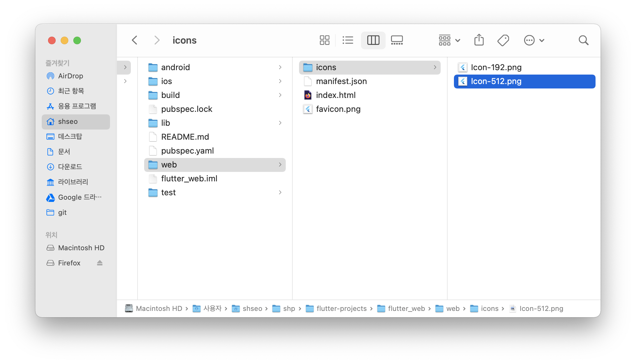The image size is (636, 364).
Task: Go back with the left arrow
Action: 135,40
